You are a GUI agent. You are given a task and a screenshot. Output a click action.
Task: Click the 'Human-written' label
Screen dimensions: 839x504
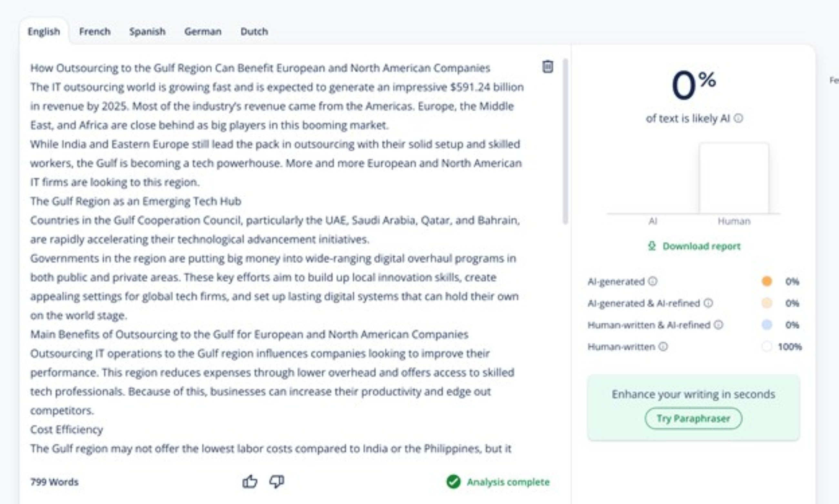[621, 347]
